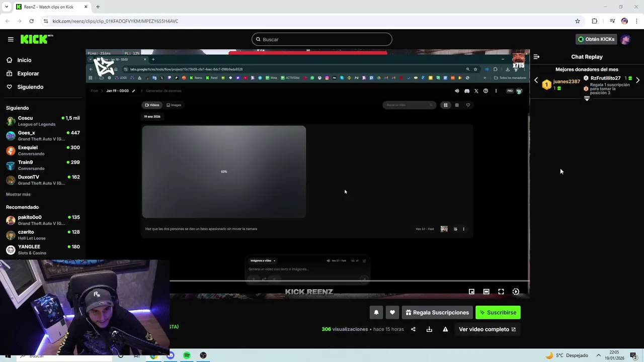Toggle theater mode on the player
Screen dimensions: 644x362
[x=486, y=292]
